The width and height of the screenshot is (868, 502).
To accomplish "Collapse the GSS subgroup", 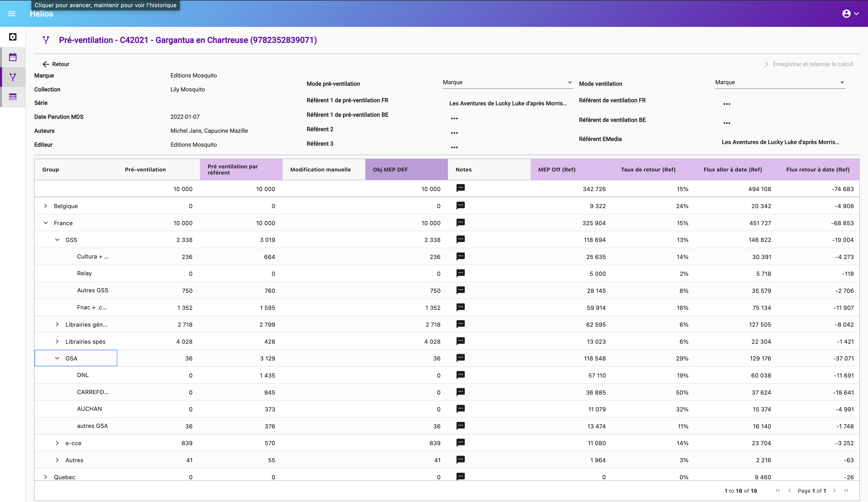I will 57,240.
